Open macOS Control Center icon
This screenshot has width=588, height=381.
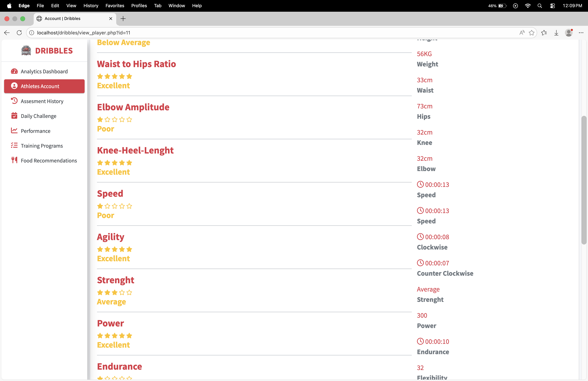552,6
